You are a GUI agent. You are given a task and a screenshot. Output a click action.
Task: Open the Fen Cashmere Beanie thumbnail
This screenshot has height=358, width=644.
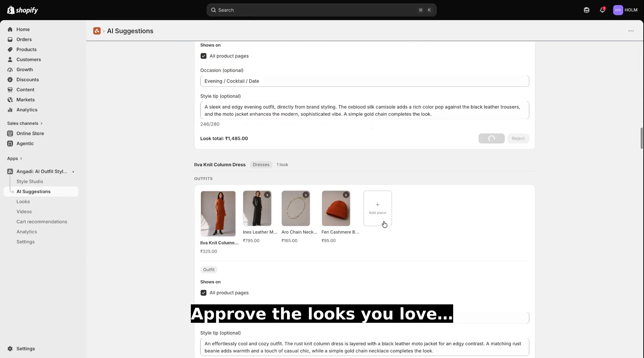pos(336,208)
